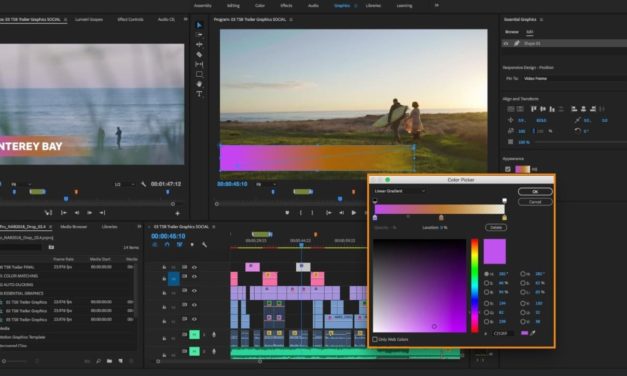Click hex color value field
The height and width of the screenshot is (376, 627).
pos(503,333)
